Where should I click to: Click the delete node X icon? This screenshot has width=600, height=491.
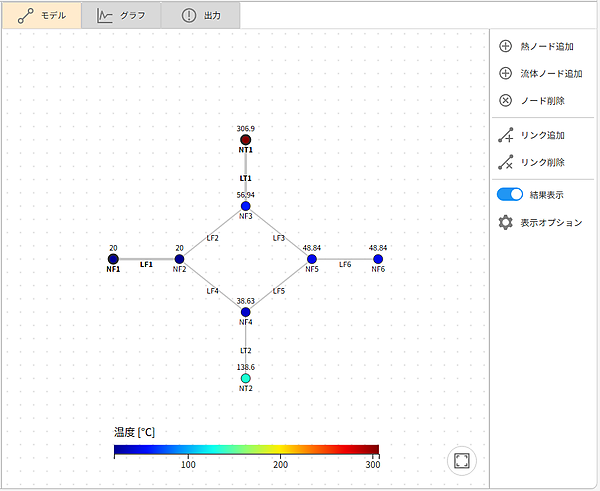505,100
